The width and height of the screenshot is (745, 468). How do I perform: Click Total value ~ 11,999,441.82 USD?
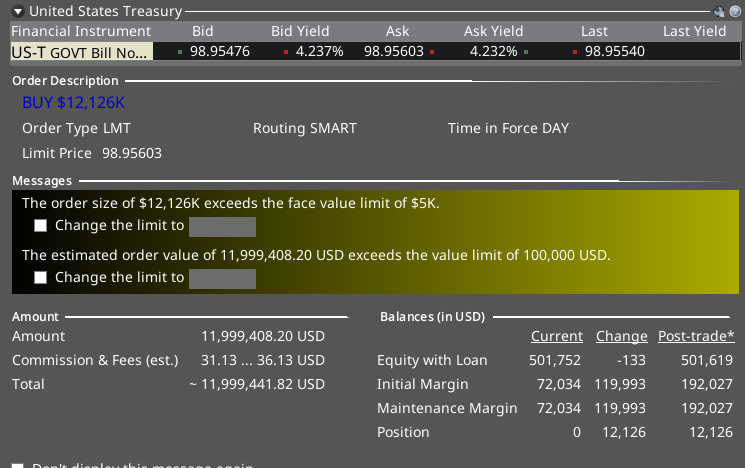click(x=258, y=384)
